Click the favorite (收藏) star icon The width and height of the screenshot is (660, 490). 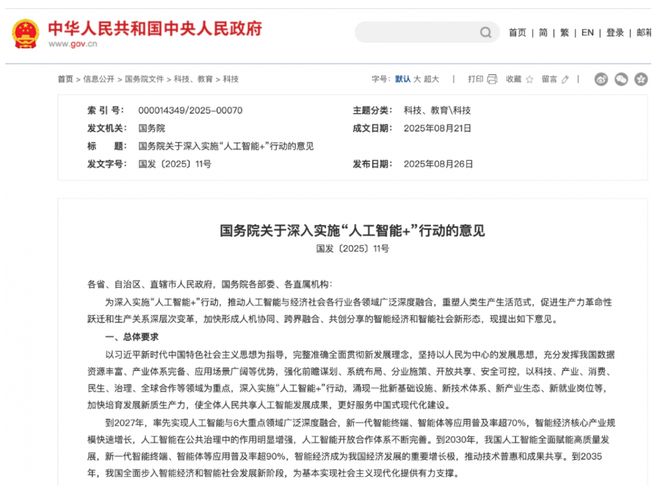click(530, 78)
